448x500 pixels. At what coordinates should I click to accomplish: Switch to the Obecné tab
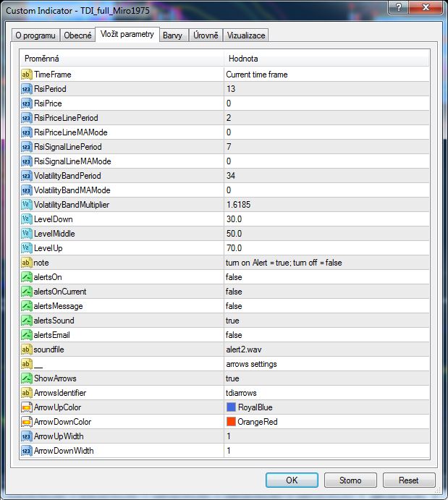(77, 35)
